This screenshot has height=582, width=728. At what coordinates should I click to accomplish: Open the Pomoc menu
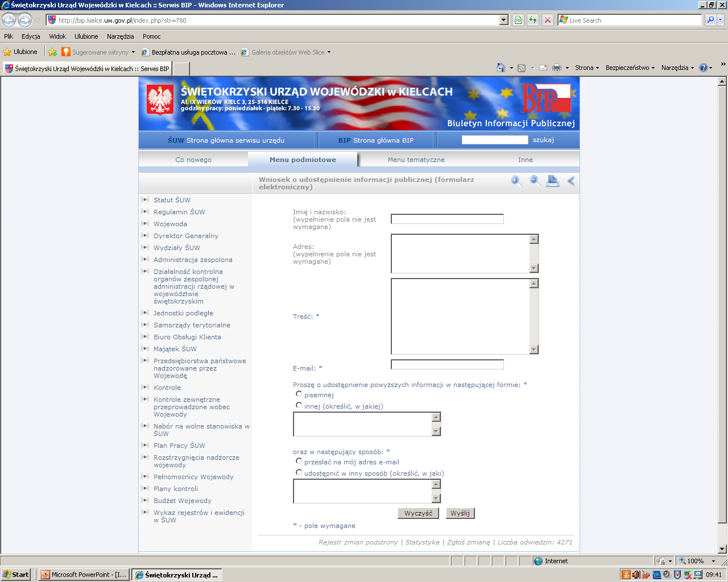[152, 36]
